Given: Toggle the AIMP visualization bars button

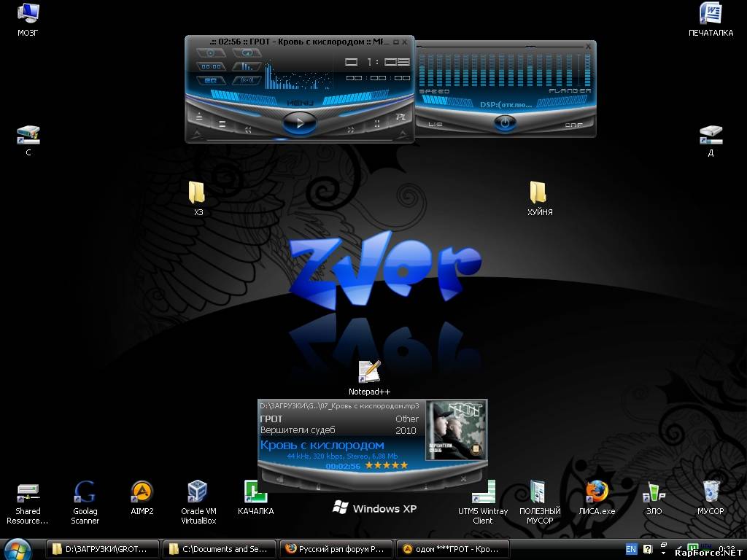Looking at the screenshot, I should click(x=247, y=66).
